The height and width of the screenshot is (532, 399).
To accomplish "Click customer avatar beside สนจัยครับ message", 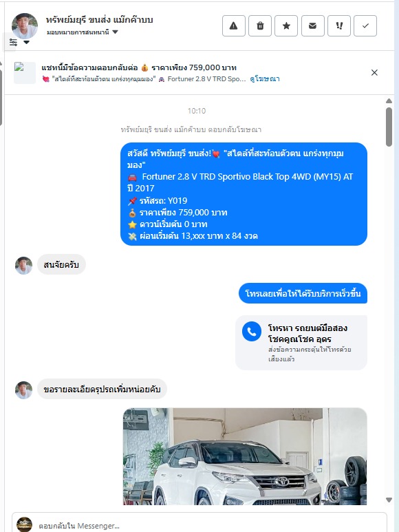I will pyautogui.click(x=23, y=266).
